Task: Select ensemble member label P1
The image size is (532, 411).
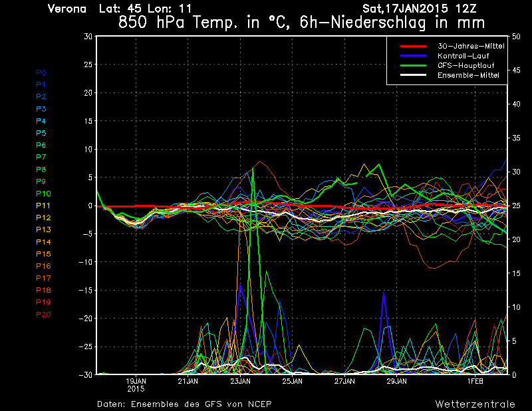Action: tap(41, 84)
